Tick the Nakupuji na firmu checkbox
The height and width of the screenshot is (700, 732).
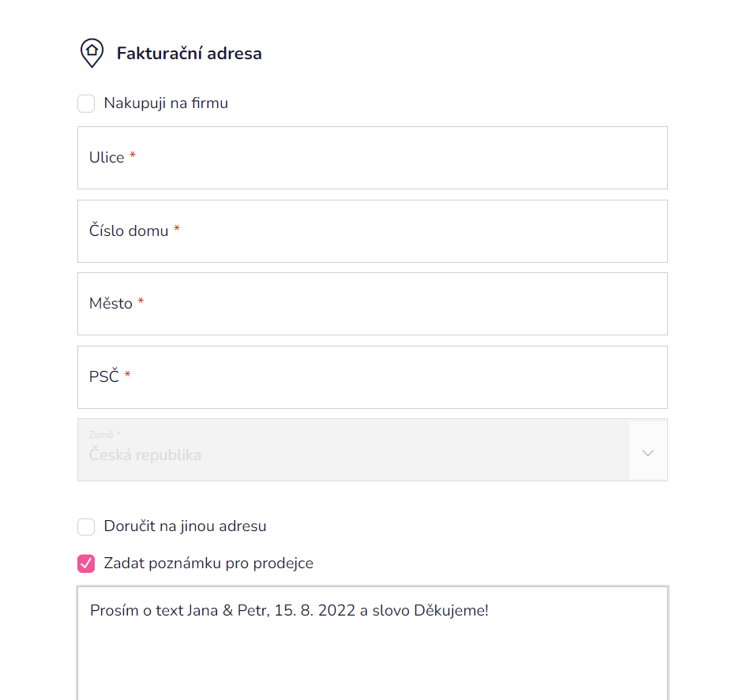(x=86, y=103)
